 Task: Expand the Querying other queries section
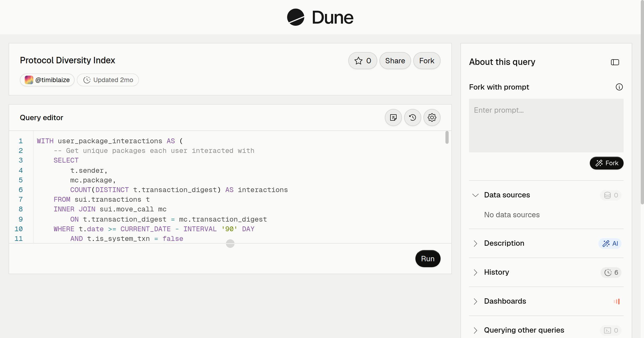pos(475,330)
